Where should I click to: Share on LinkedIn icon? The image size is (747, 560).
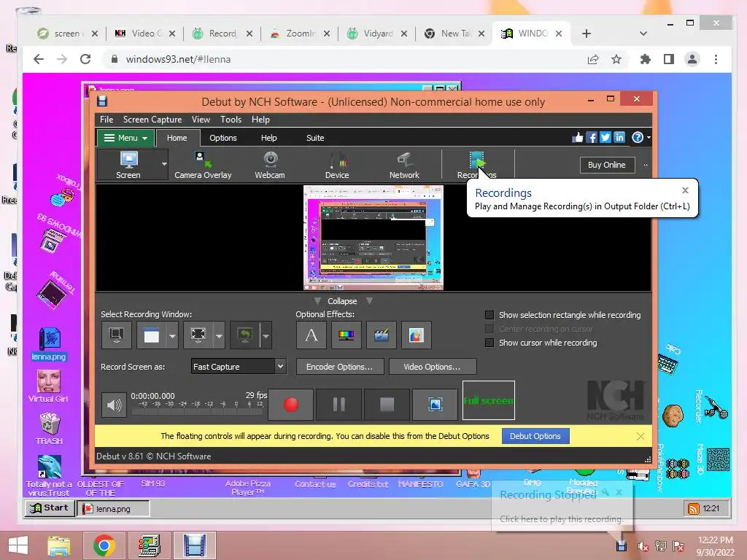(619, 138)
